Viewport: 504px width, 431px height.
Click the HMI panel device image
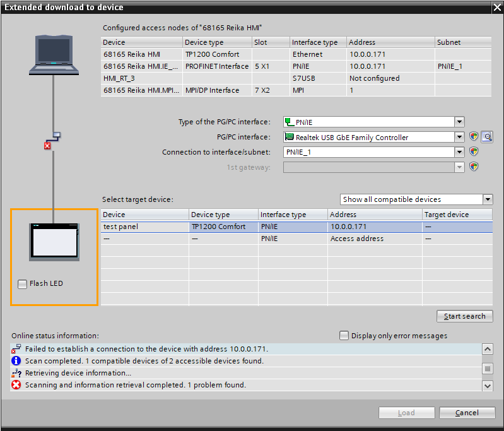[x=55, y=241]
